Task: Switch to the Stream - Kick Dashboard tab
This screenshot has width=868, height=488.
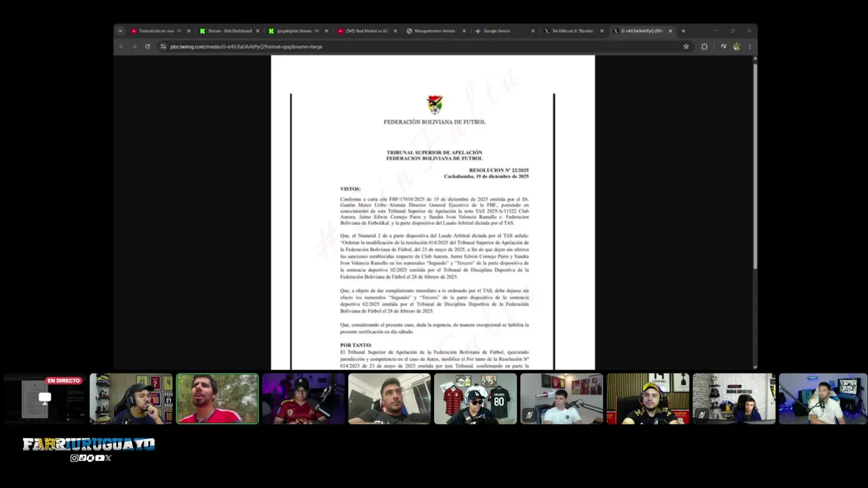Action: pos(229,30)
